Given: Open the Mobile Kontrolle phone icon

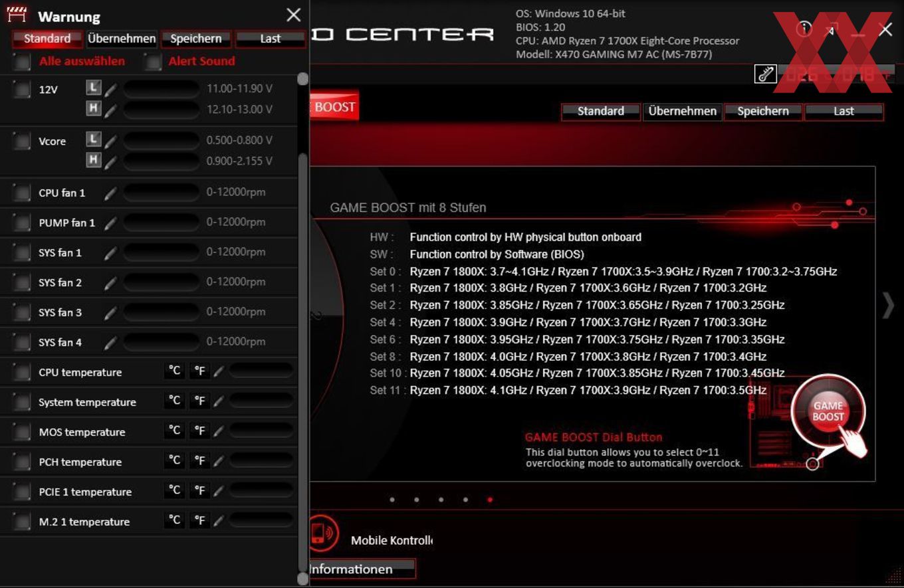Looking at the screenshot, I should pos(324,534).
